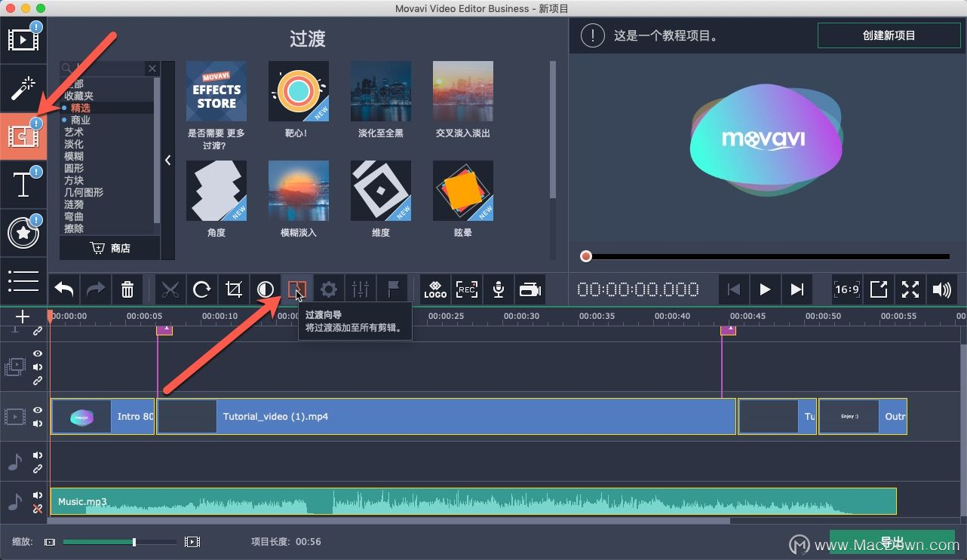The width and height of the screenshot is (967, 560).
Task: Toggle overlay track visibility eye
Action: click(x=38, y=353)
